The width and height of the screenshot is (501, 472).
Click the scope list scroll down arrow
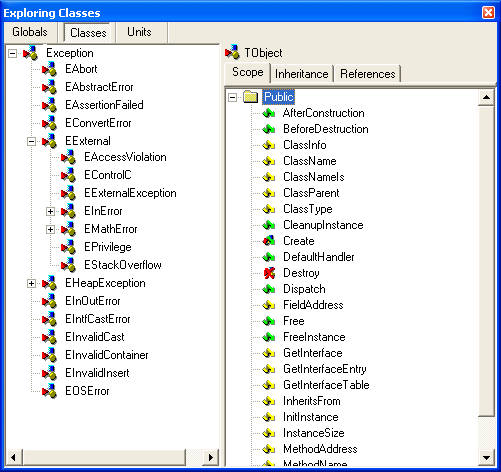[486, 458]
